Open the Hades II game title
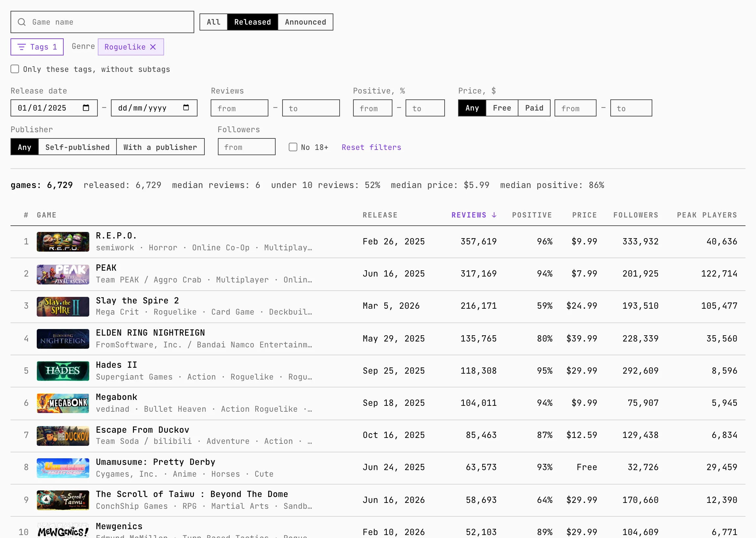The image size is (756, 538). pyautogui.click(x=116, y=365)
